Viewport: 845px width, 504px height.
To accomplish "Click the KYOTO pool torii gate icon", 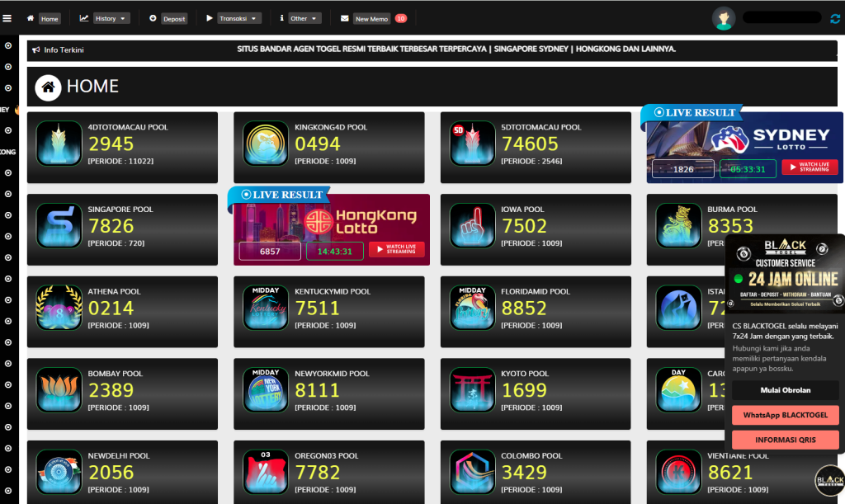I will (472, 389).
